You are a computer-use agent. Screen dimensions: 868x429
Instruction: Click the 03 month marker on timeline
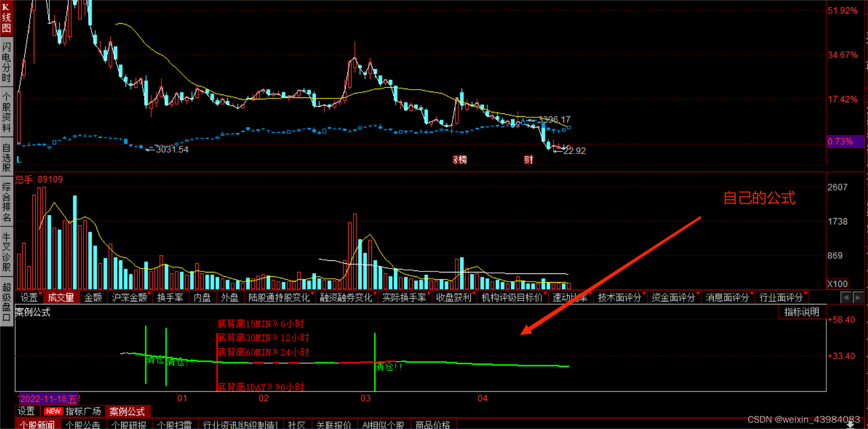click(365, 398)
